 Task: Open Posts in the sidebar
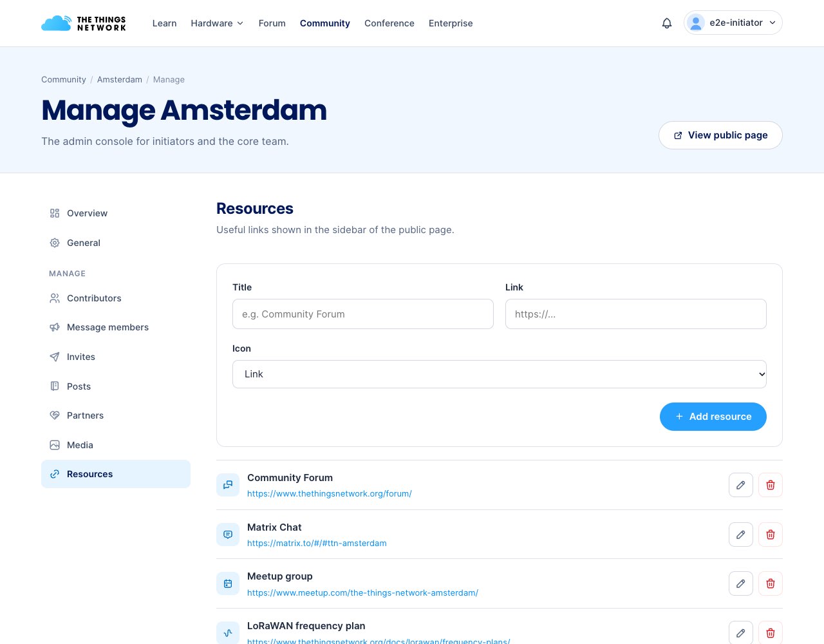pyautogui.click(x=116, y=386)
